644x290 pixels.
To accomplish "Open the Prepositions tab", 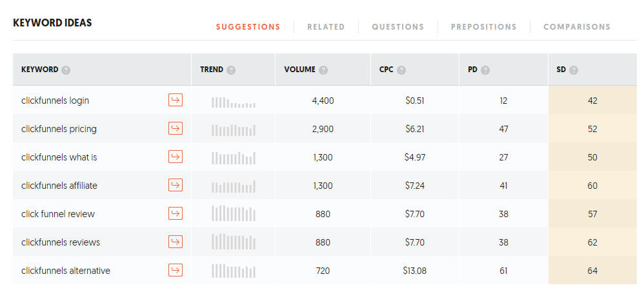I will (484, 27).
